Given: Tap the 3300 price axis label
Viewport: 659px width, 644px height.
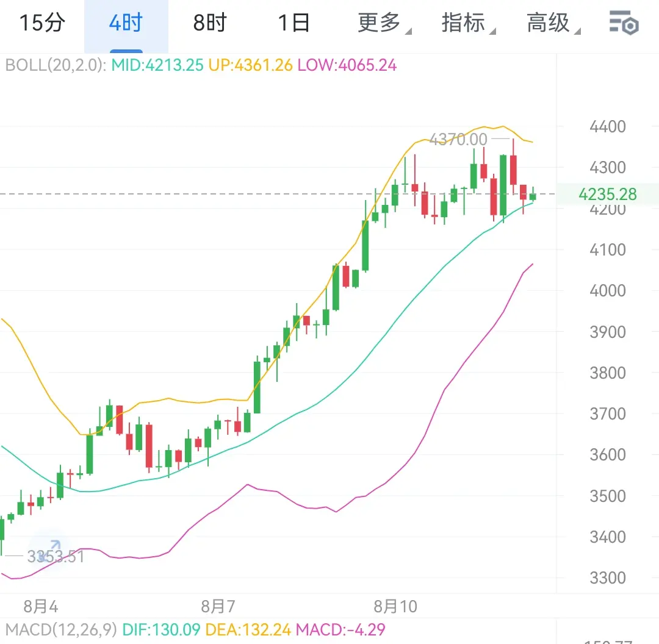Looking at the screenshot, I should tap(608, 578).
